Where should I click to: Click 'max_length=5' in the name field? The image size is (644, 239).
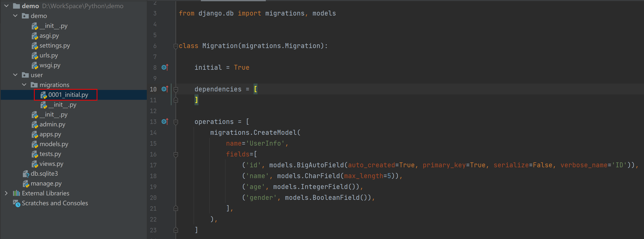[368, 176]
